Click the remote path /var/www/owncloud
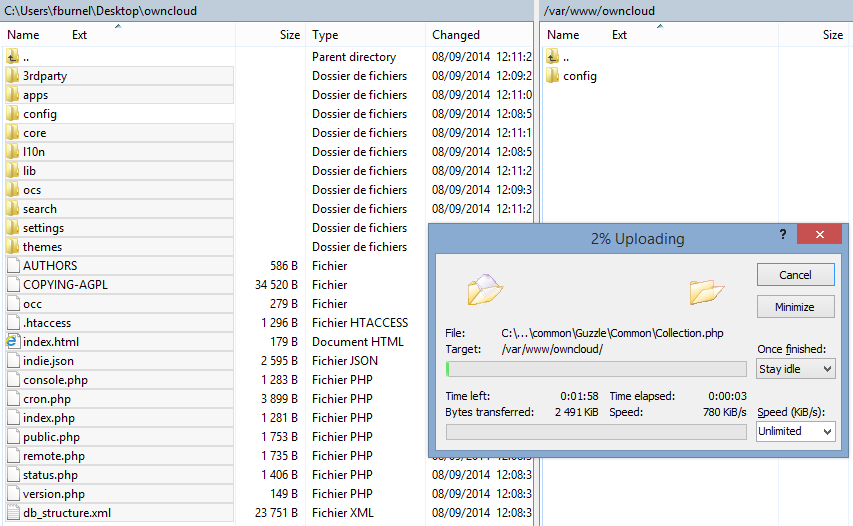 pyautogui.click(x=599, y=10)
